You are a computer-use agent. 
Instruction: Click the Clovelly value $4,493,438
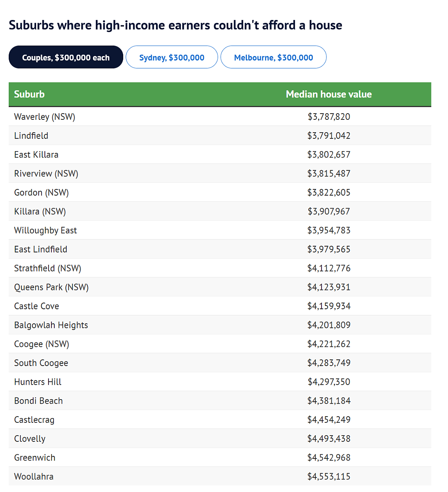pyautogui.click(x=329, y=439)
